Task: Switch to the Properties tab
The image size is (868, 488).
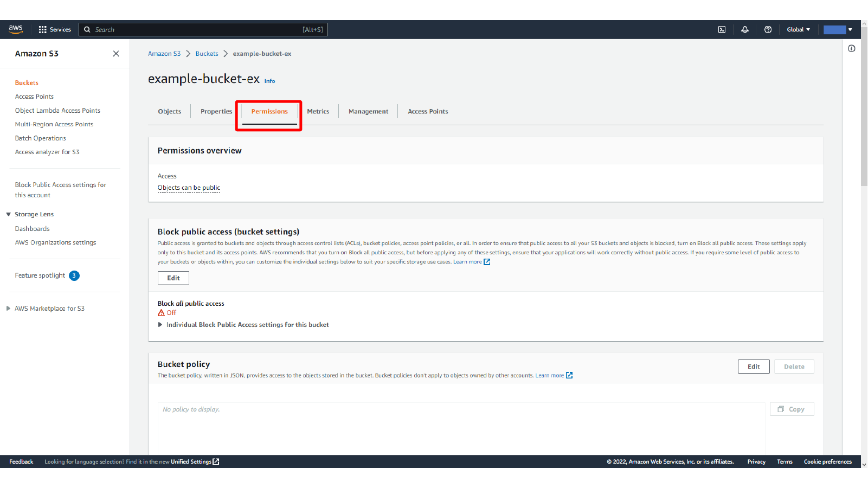Action: tap(216, 112)
